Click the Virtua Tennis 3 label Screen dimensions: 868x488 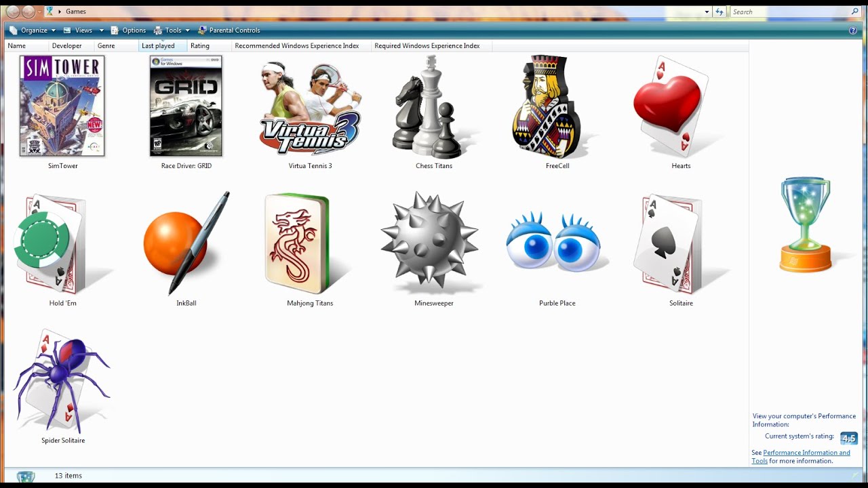coord(311,166)
